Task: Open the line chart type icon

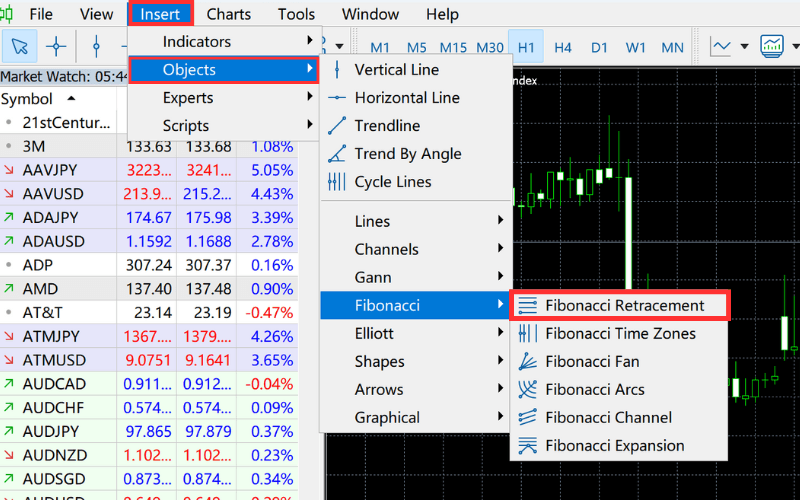Action: point(723,46)
